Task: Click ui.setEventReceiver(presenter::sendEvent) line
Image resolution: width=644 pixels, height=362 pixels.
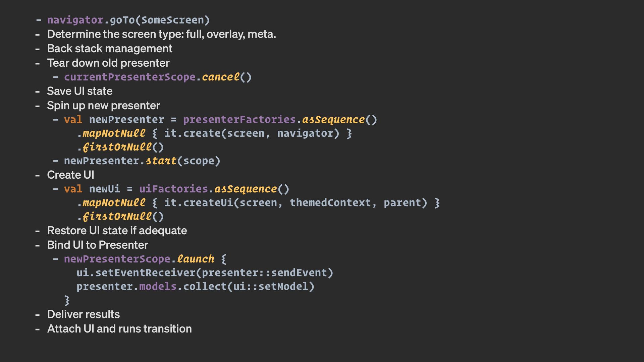Action: pos(205,273)
